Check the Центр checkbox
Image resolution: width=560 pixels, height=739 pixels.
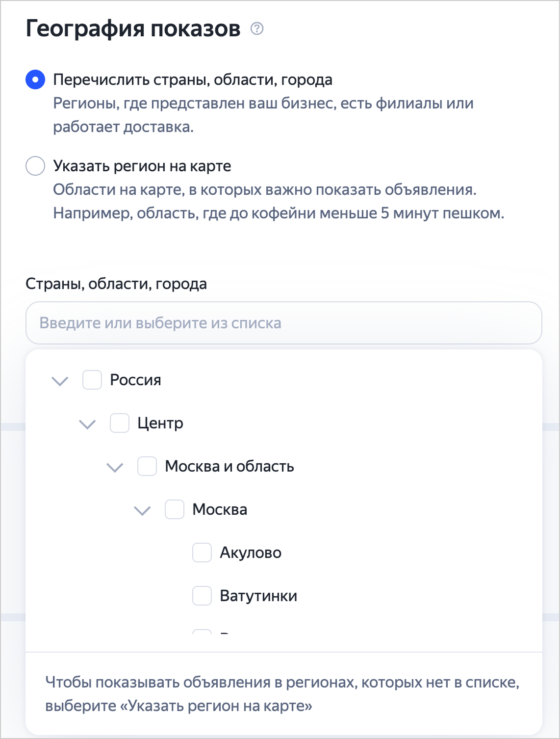click(120, 423)
